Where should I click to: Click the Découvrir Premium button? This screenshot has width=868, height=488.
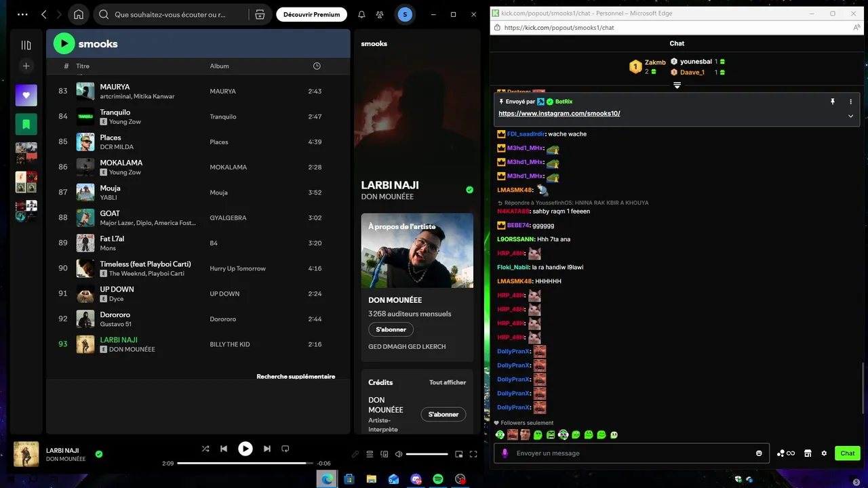coord(312,14)
